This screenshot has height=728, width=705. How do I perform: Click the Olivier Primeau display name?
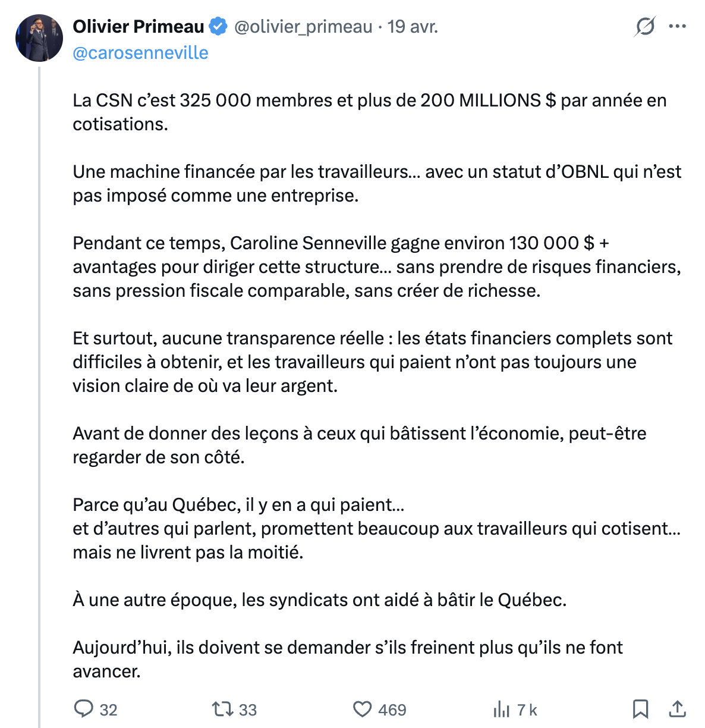tap(139, 27)
